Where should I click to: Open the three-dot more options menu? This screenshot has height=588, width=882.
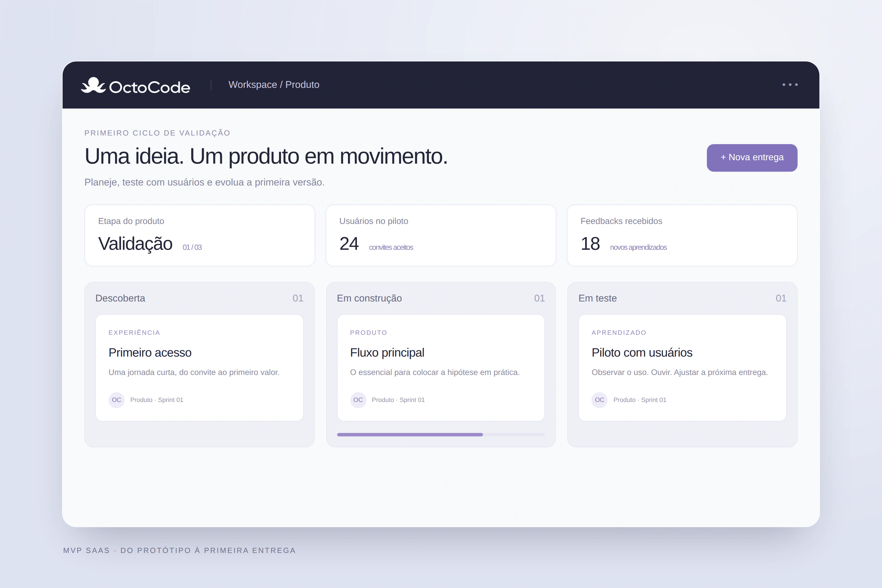(790, 85)
